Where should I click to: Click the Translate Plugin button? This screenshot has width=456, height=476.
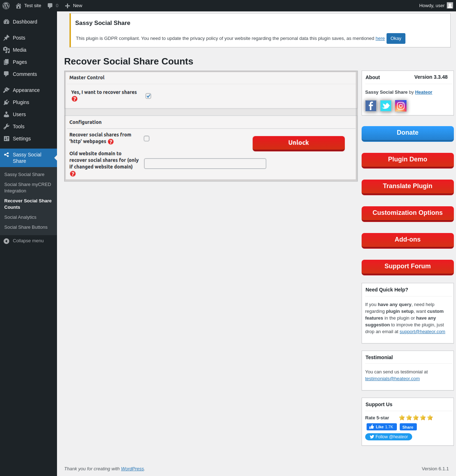[408, 187]
